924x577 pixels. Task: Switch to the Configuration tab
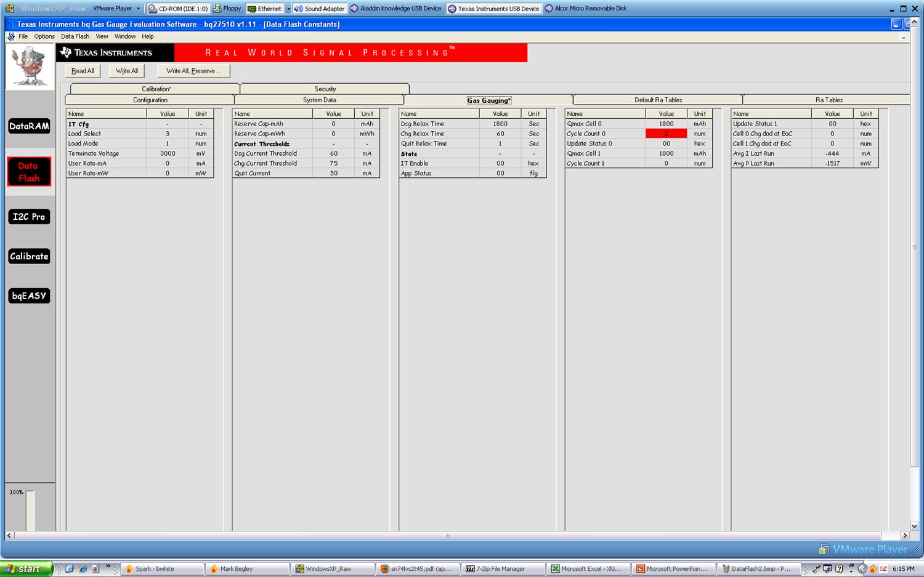tap(150, 100)
